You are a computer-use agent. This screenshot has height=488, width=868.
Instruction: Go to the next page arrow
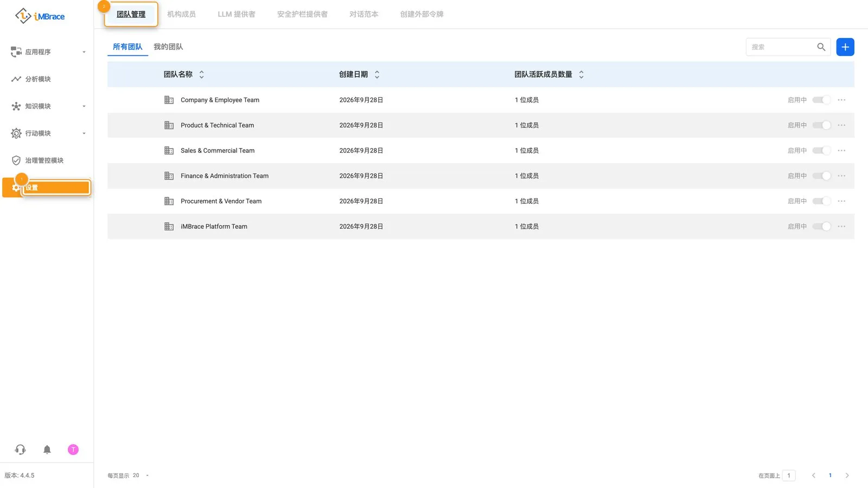tap(847, 476)
